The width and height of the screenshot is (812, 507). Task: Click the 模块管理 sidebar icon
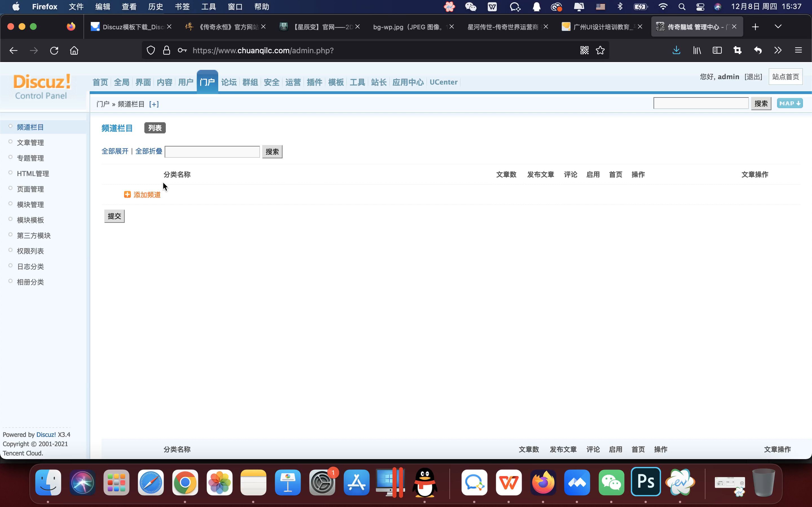30,204
